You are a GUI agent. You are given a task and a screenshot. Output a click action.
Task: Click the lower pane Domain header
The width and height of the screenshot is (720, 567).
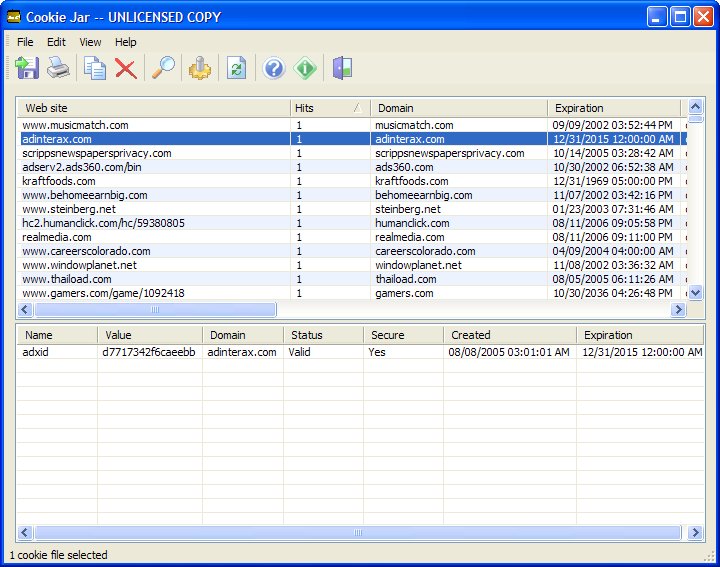[x=243, y=335]
